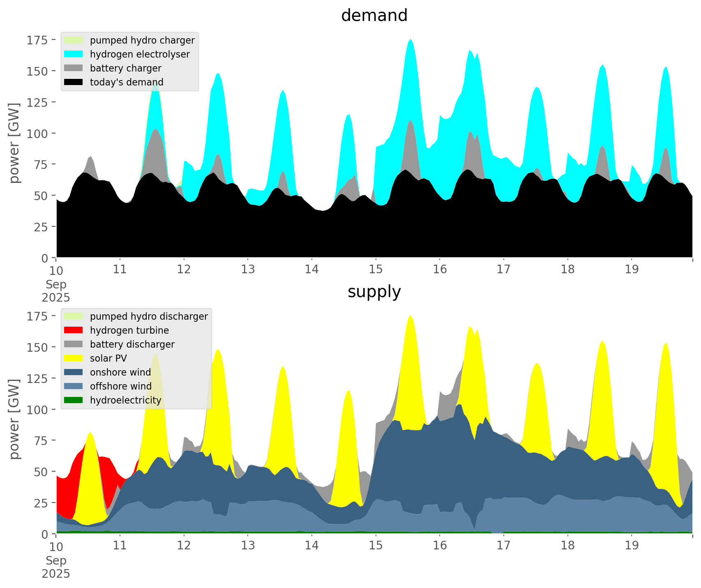Select the red hydrogen turbine legend swatch

[x=74, y=330]
